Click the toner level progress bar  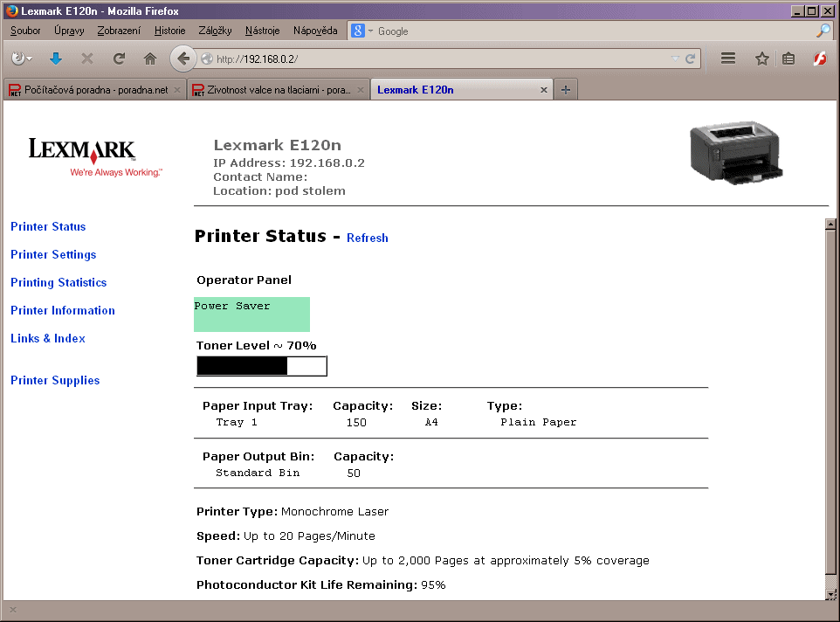point(261,366)
